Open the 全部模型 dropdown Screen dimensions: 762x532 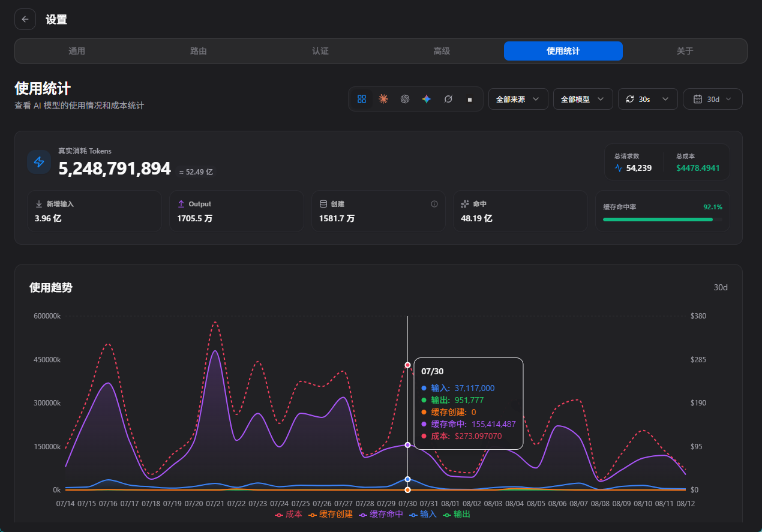pos(583,99)
